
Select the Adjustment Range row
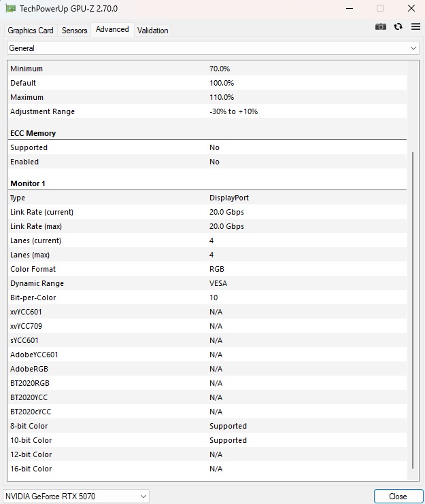point(207,111)
